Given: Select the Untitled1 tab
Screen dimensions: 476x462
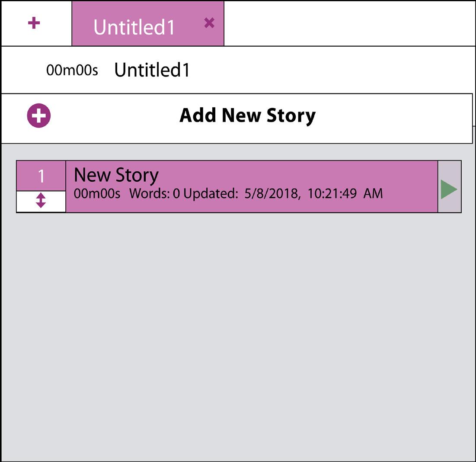Looking at the screenshot, I should (134, 27).
